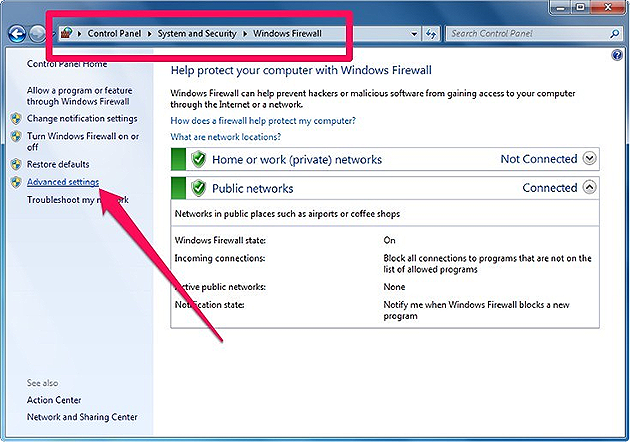The width and height of the screenshot is (630, 442).
Task: Click shield icon beside Advanced settings
Action: (15, 182)
